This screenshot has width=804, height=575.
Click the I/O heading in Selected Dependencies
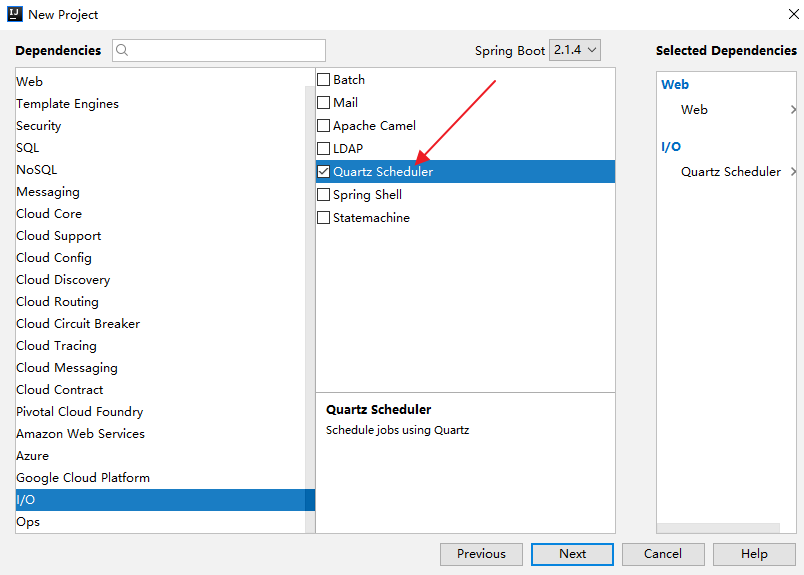(x=671, y=147)
